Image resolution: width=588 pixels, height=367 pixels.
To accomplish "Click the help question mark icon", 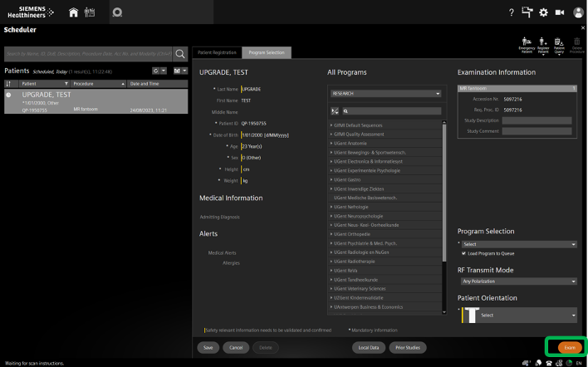I will 511,12.
